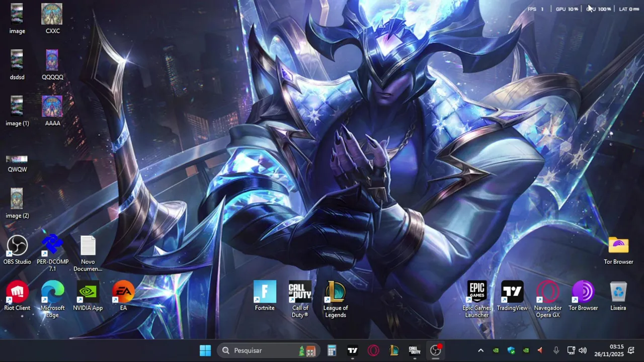The image size is (644, 362).
Task: Click the FPS overlay readout
Action: pos(535,9)
